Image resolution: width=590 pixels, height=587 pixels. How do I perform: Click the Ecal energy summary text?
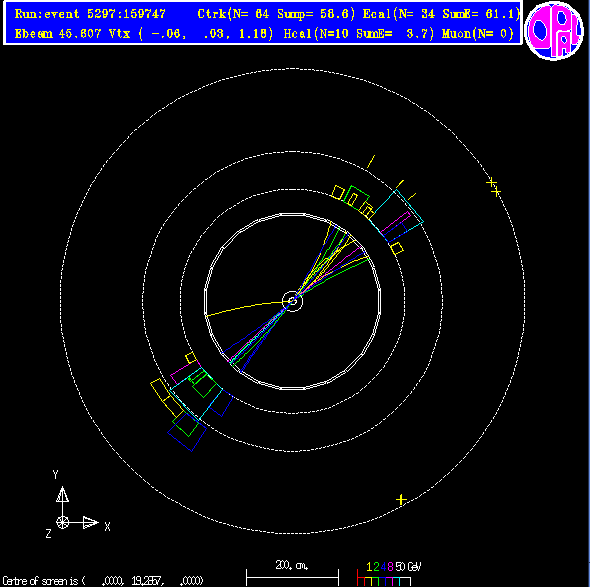point(441,14)
